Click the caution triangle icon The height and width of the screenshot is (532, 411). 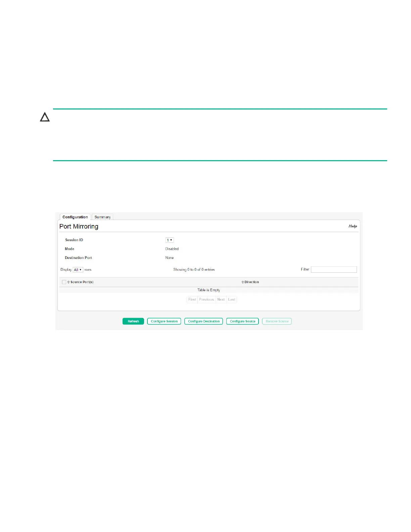coord(45,117)
